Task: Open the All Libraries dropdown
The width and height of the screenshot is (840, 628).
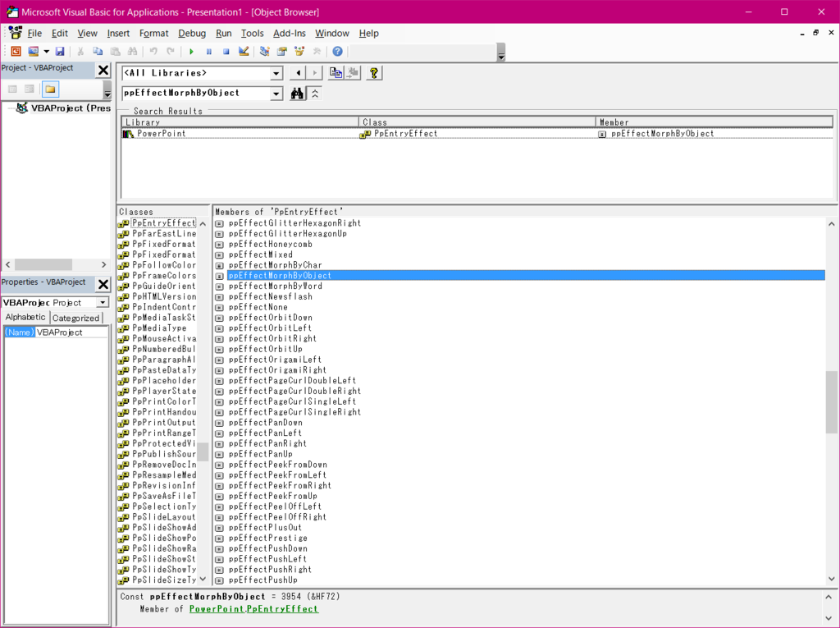Action: (x=276, y=73)
